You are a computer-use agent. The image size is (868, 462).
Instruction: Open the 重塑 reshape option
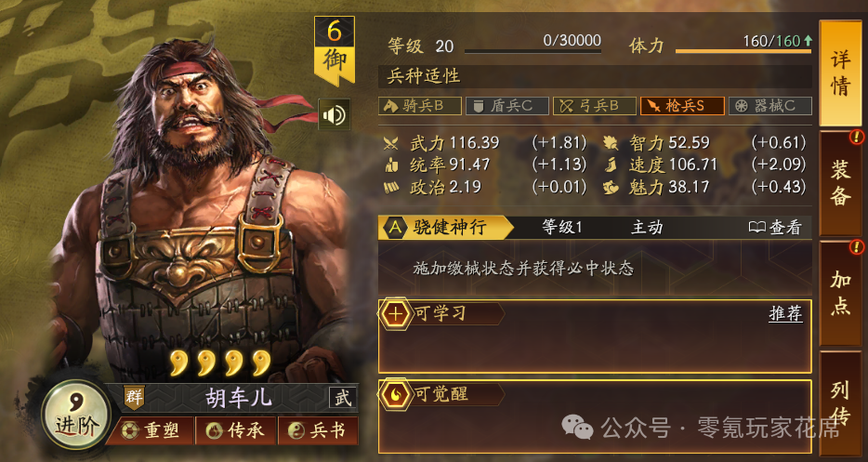tap(151, 430)
